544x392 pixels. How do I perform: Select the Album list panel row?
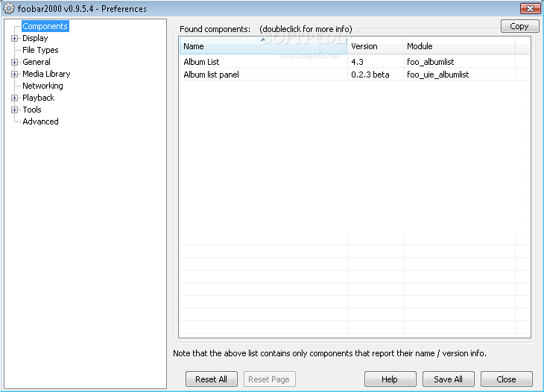(x=355, y=75)
